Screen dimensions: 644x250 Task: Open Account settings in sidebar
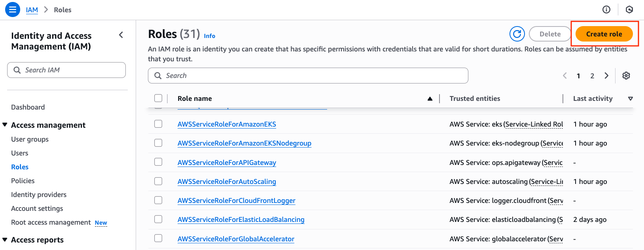(37, 208)
